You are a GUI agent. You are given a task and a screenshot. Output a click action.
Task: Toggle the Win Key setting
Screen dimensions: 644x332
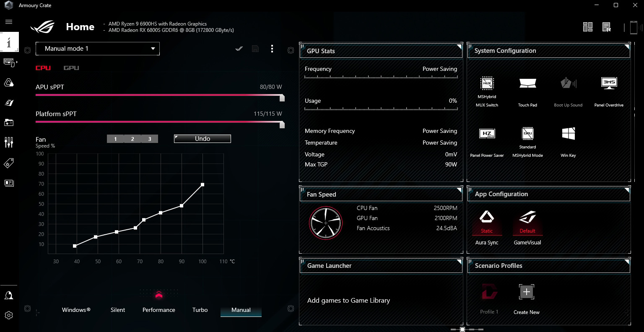(x=568, y=133)
